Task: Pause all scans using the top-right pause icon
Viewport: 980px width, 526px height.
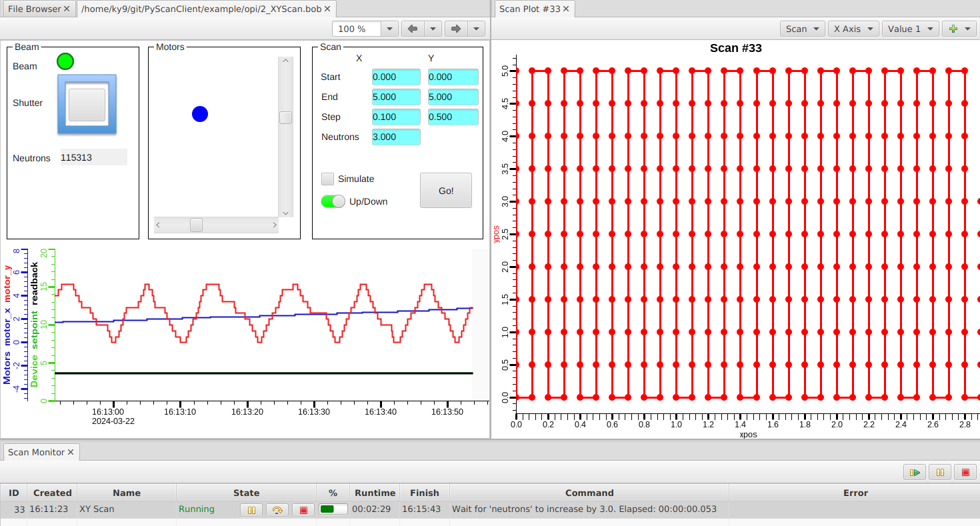Action: (940, 472)
